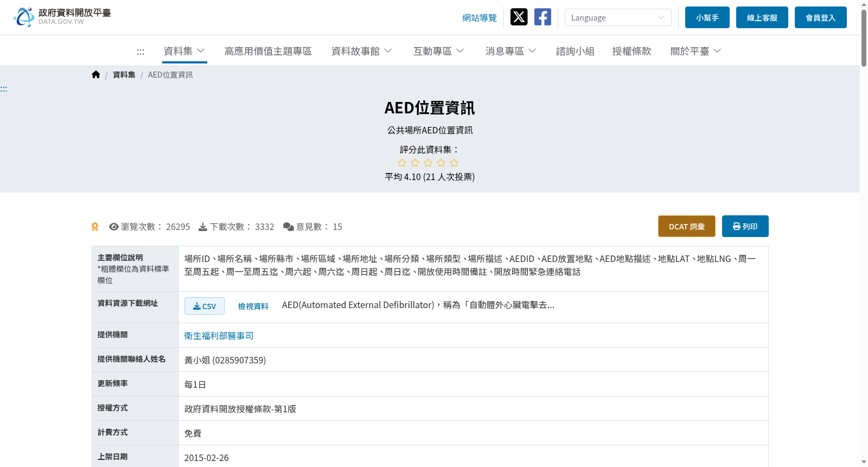Image resolution: width=868 pixels, height=467 pixels.
Task: Click the scrollbar down arrow
Action: [864, 463]
